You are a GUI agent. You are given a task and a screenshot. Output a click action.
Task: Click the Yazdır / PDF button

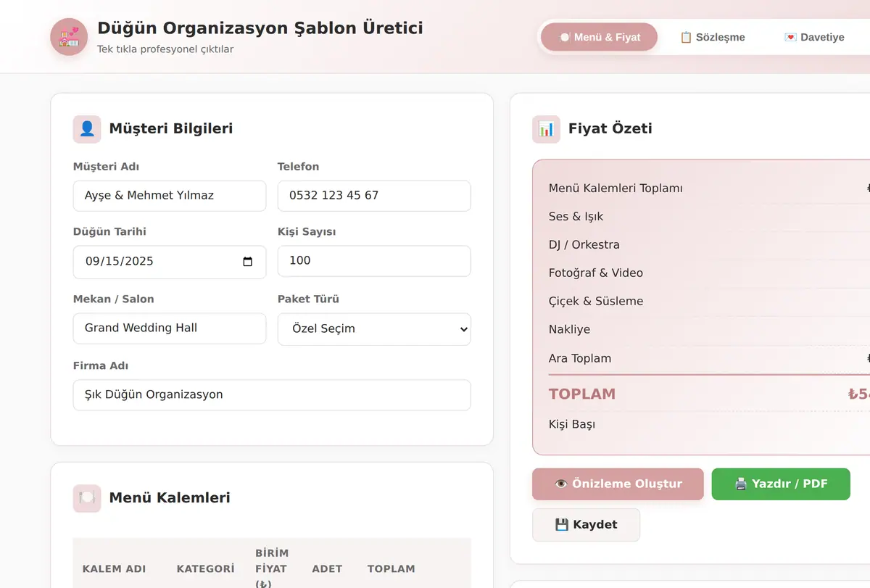pos(781,484)
